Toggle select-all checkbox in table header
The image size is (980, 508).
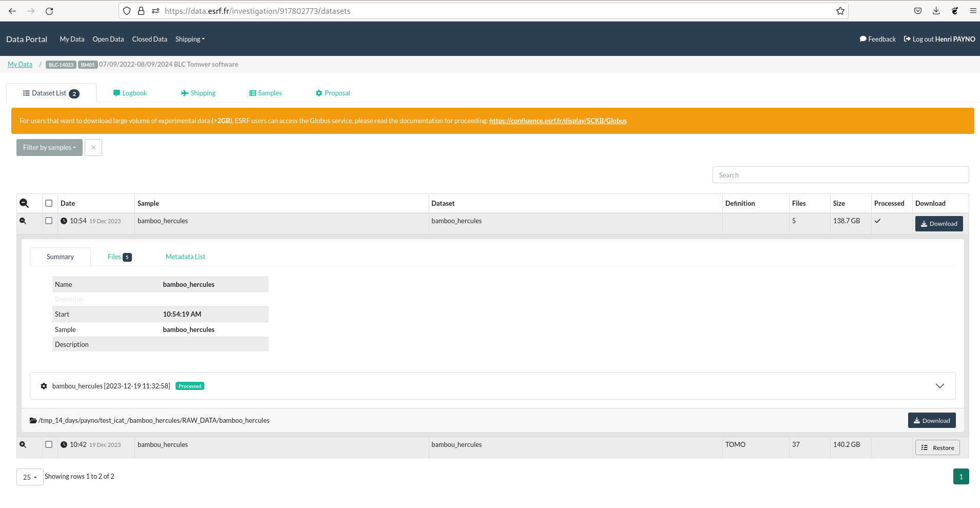(49, 203)
